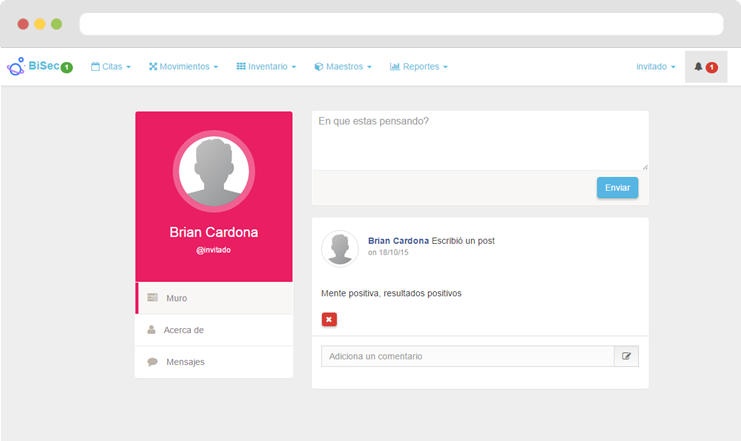
Task: Open the Brian Cardona link in the post
Action: point(398,241)
